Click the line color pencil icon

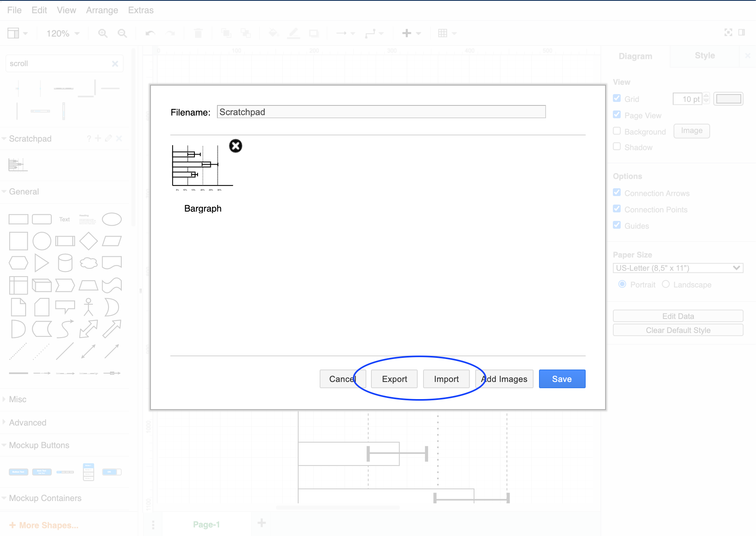[x=294, y=33]
